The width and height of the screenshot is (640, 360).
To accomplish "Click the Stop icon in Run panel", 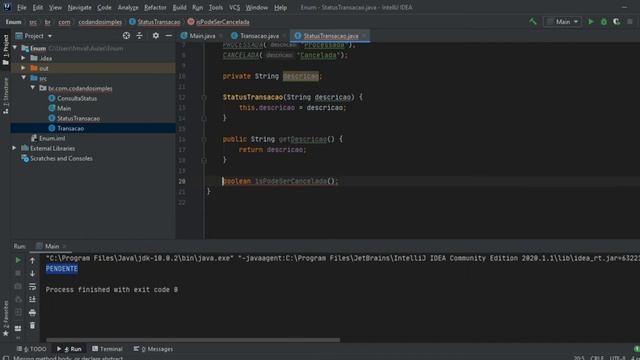I will pyautogui.click(x=18, y=273).
